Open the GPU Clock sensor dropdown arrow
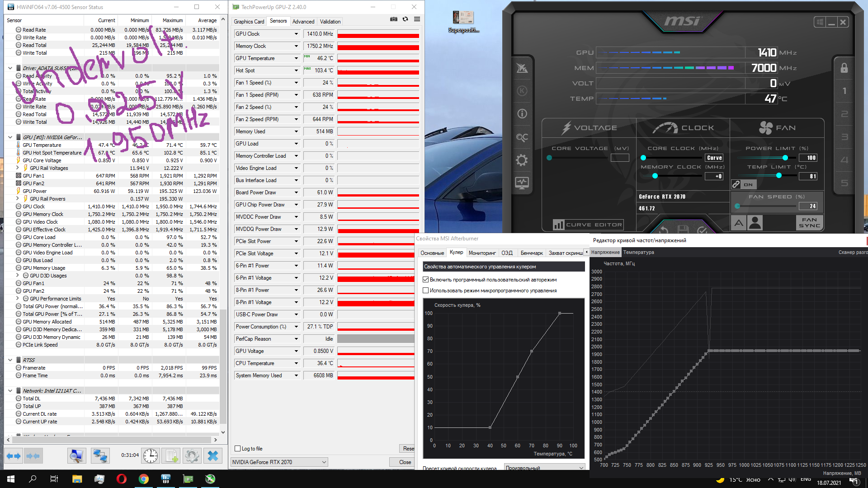The width and height of the screenshot is (868, 488). click(x=297, y=34)
